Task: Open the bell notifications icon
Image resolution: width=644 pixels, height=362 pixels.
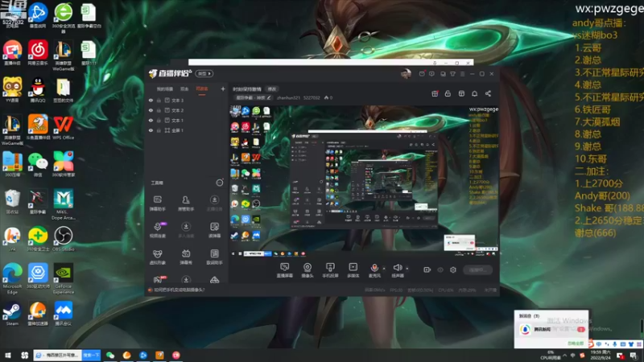Action: 474,93
